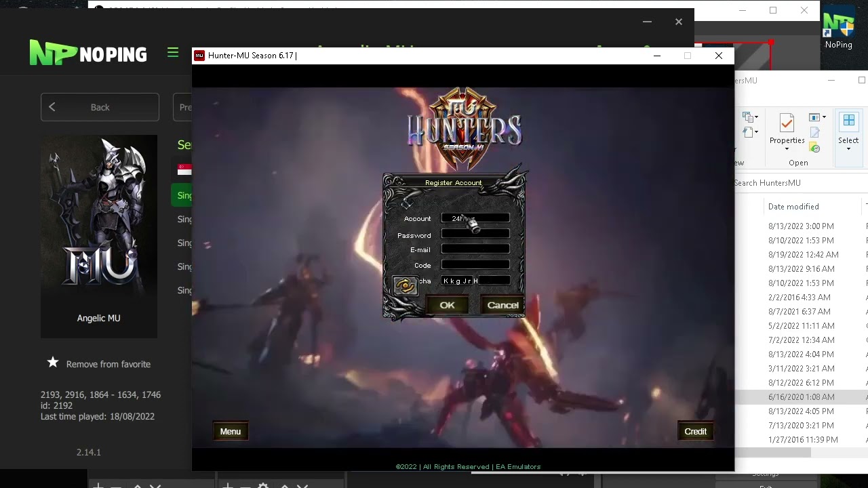Select the green highlighted Sing server row
The image size is (868, 488).
[x=182, y=195]
